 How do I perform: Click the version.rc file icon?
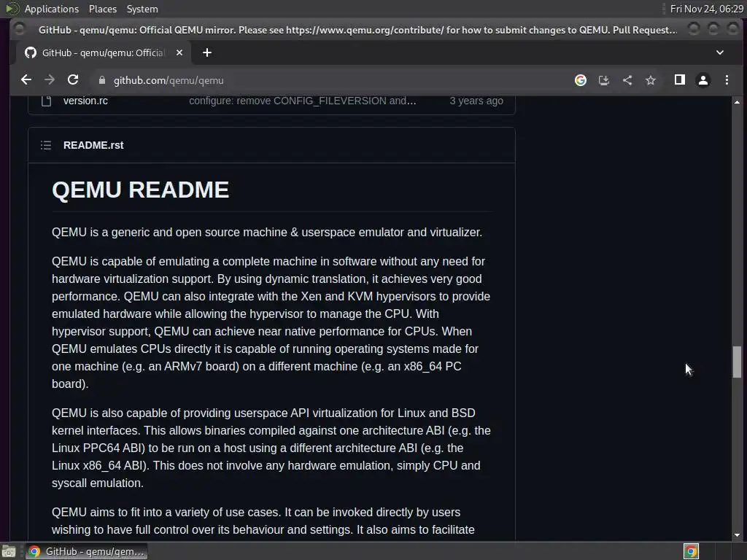pyautogui.click(x=46, y=101)
